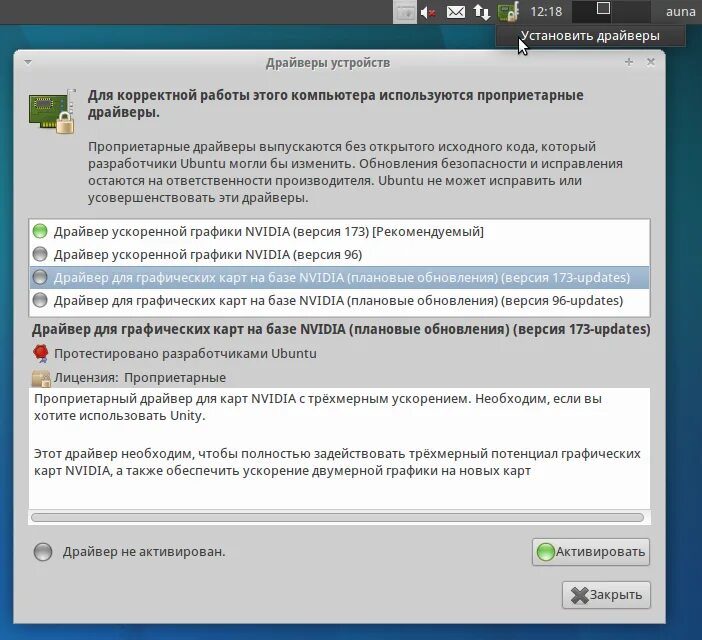702x640 pixels.
Task: Click the Драйвер не активирован status text
Action: pyautogui.click(x=144, y=552)
